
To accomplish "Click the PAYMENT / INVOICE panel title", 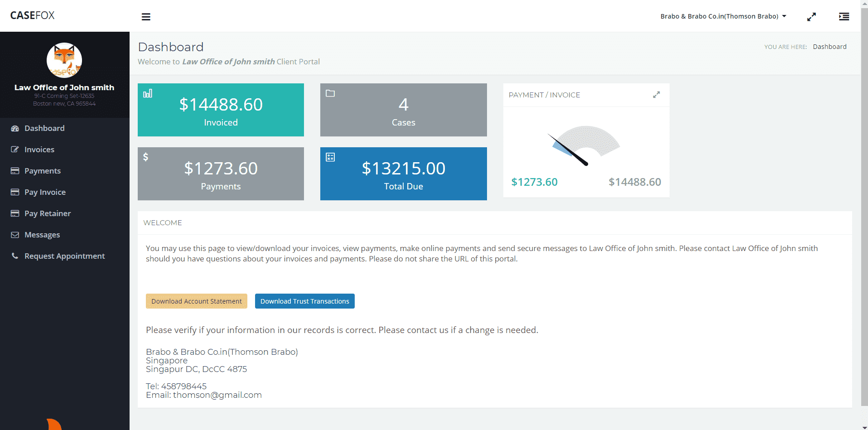I will coord(544,95).
